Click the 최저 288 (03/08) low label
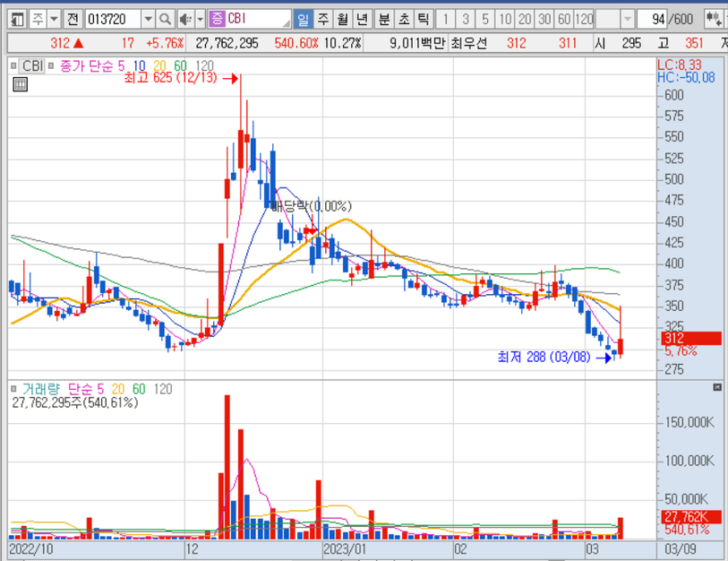Viewport: 728px width, 561px height. click(x=544, y=357)
